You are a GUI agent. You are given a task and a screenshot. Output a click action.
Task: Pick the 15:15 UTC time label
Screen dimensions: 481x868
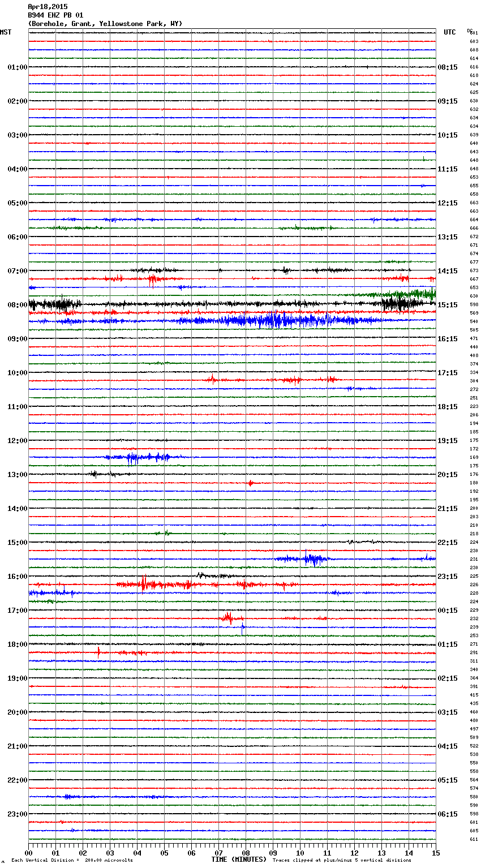(448, 305)
